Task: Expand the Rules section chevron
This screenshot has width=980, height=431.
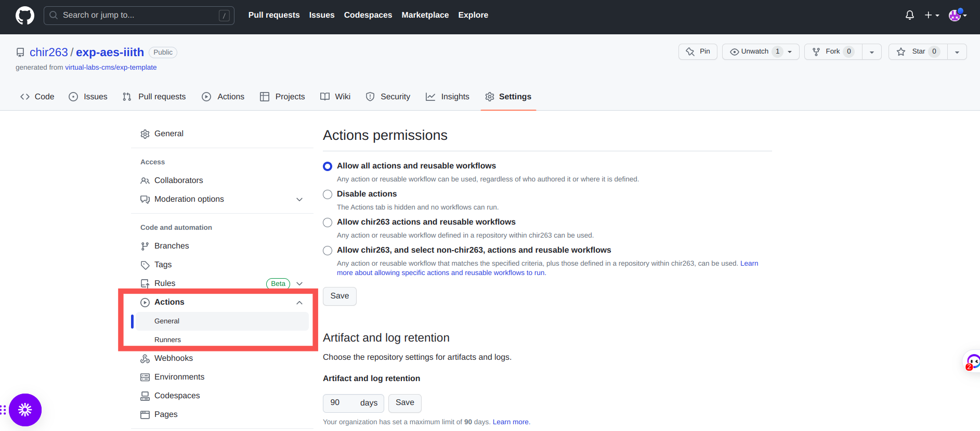Action: [x=299, y=284]
